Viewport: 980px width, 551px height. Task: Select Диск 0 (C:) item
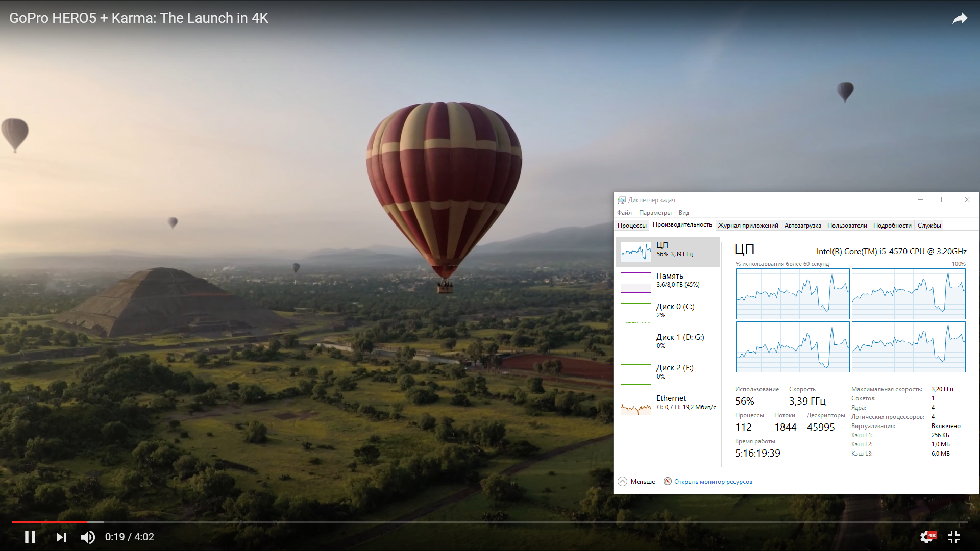point(668,313)
